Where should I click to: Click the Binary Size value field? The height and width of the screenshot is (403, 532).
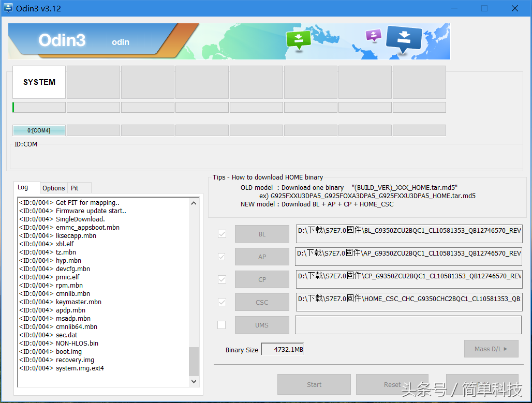pos(283,349)
